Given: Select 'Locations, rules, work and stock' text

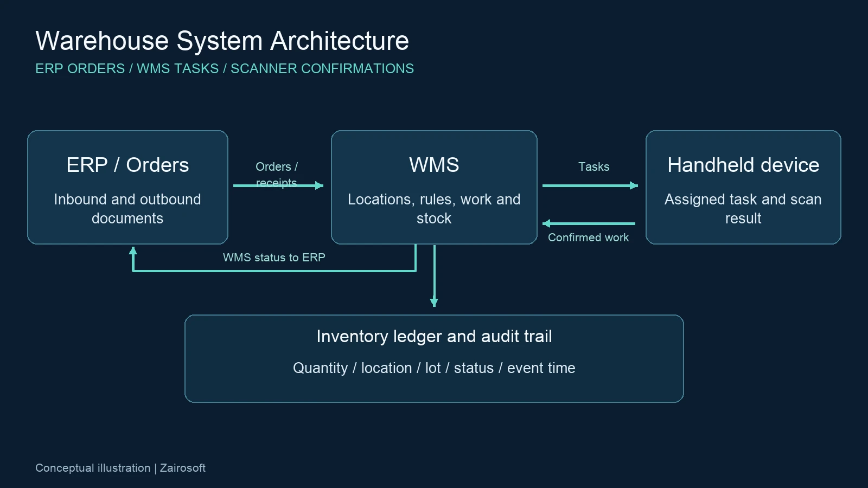Looking at the screenshot, I should [434, 209].
